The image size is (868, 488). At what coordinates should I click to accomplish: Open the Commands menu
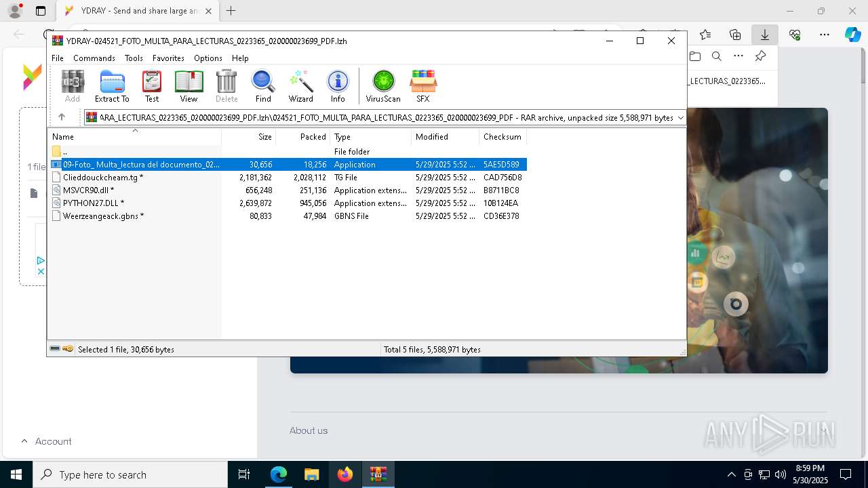(x=94, y=58)
